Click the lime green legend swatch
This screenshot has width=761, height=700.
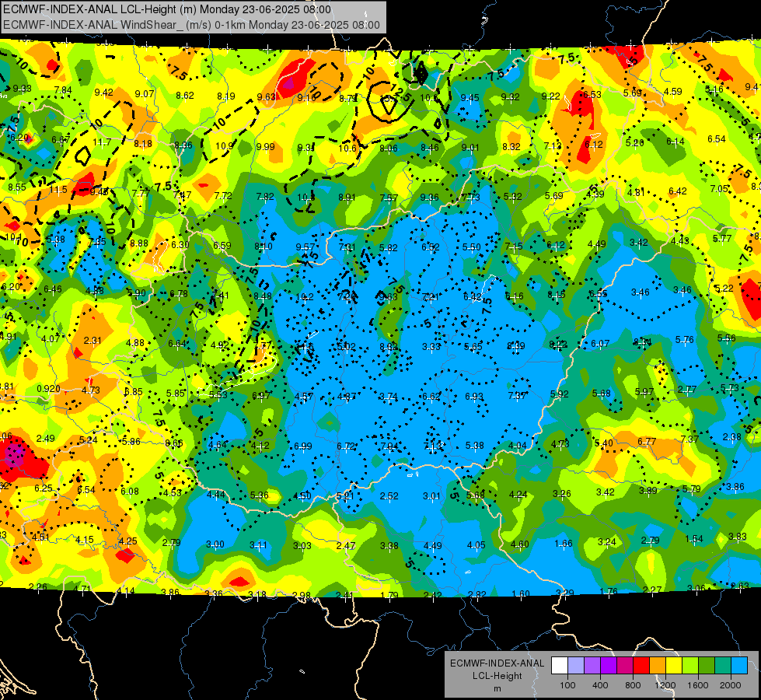690,665
